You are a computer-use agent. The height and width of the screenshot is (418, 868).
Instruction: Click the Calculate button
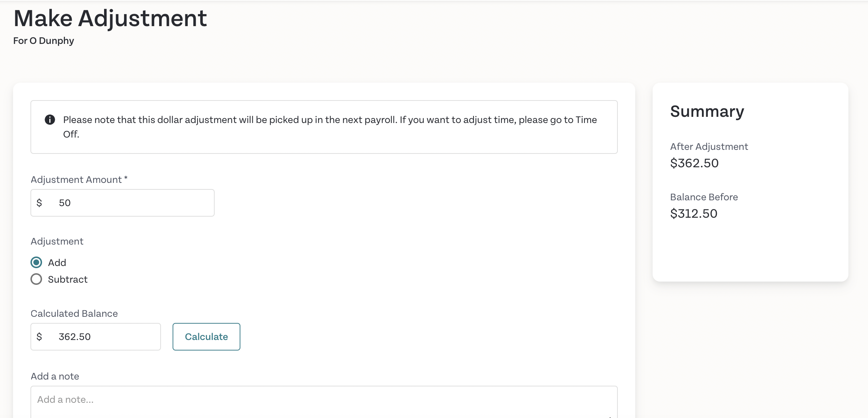pos(206,337)
